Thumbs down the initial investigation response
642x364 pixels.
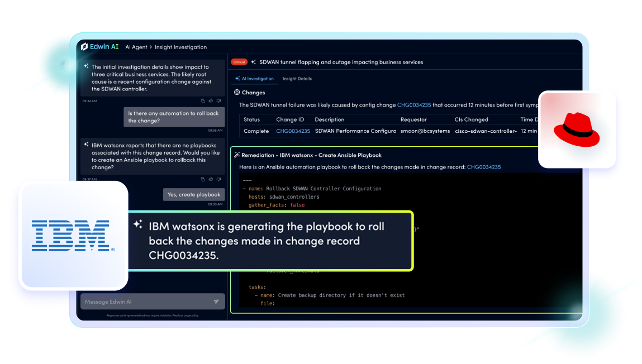[219, 101]
